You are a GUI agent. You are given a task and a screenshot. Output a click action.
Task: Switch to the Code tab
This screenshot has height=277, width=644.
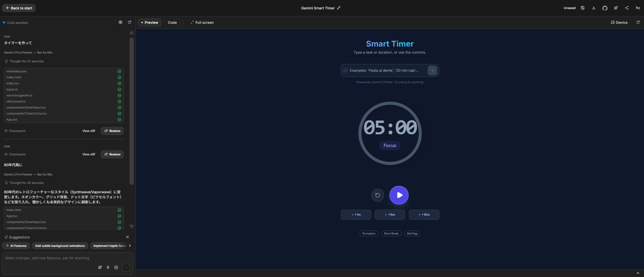(x=172, y=22)
